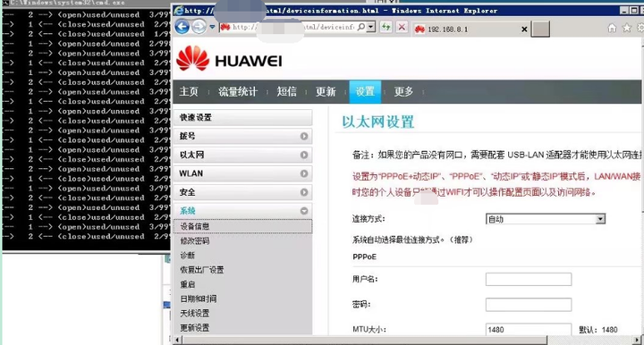Open 修改密码 under 系统
This screenshot has height=345, width=644.
coord(195,240)
